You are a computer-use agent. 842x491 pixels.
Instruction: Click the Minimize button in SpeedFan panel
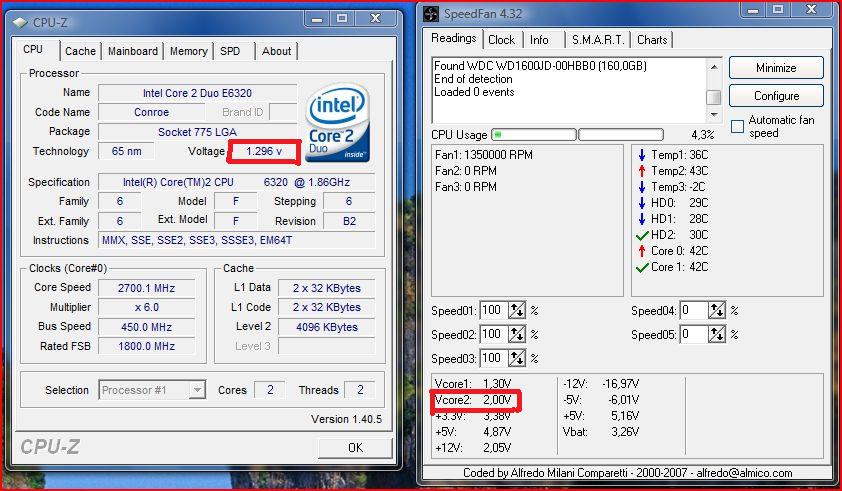pos(776,68)
